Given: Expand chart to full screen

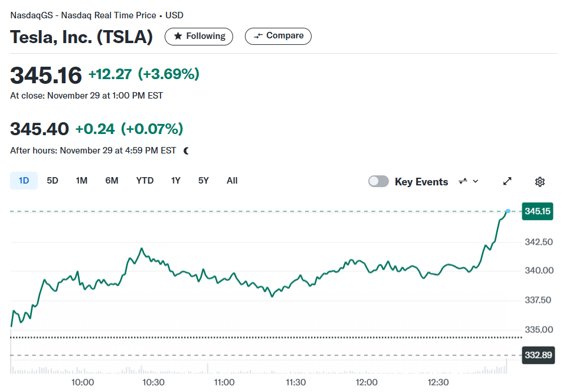Looking at the screenshot, I should click(x=507, y=181).
